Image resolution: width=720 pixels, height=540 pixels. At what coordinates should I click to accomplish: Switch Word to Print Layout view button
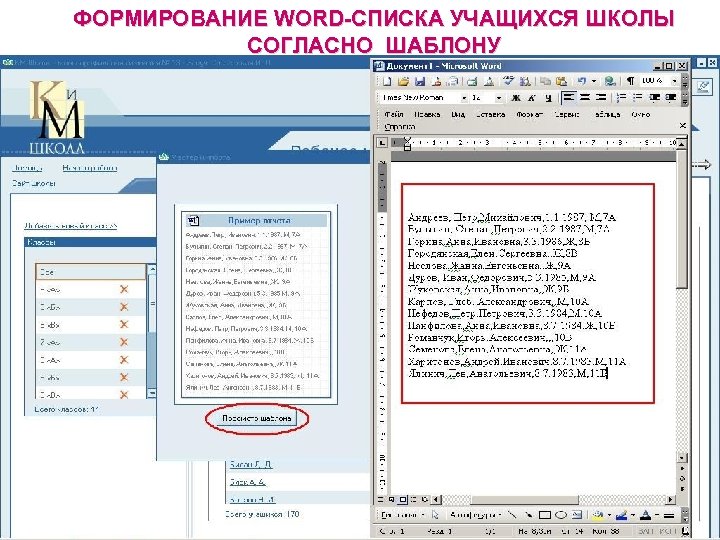(x=403, y=499)
